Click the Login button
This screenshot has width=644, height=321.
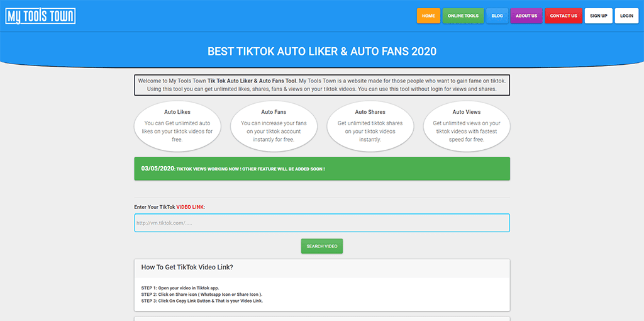627,16
